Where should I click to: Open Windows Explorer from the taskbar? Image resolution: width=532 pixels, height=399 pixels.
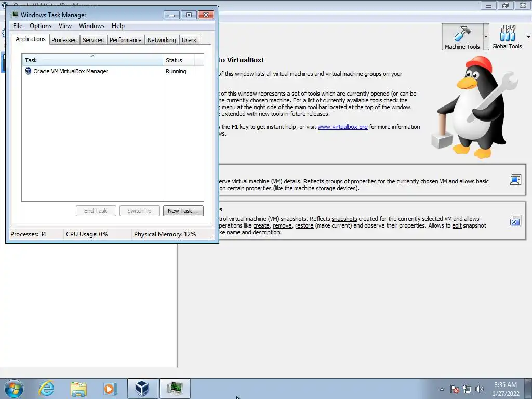(x=78, y=389)
